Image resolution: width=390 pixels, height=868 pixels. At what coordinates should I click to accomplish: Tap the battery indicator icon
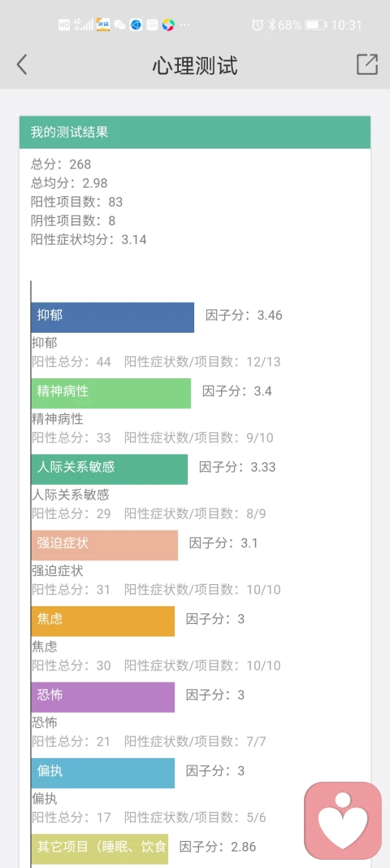click(x=316, y=25)
